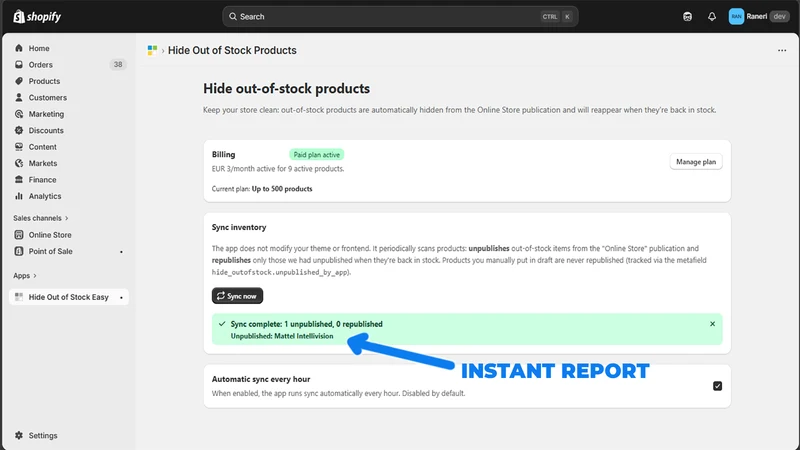Click the Discounts percent icon
This screenshot has width=800, height=450.
(x=19, y=130)
